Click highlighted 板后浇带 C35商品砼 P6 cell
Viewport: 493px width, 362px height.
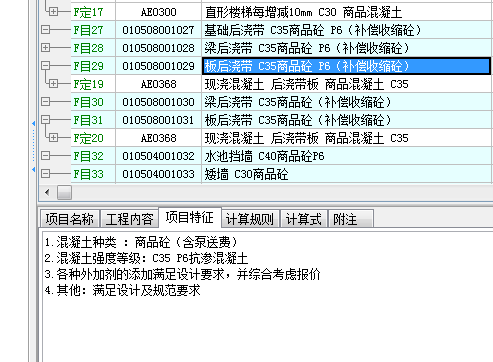tap(347, 66)
